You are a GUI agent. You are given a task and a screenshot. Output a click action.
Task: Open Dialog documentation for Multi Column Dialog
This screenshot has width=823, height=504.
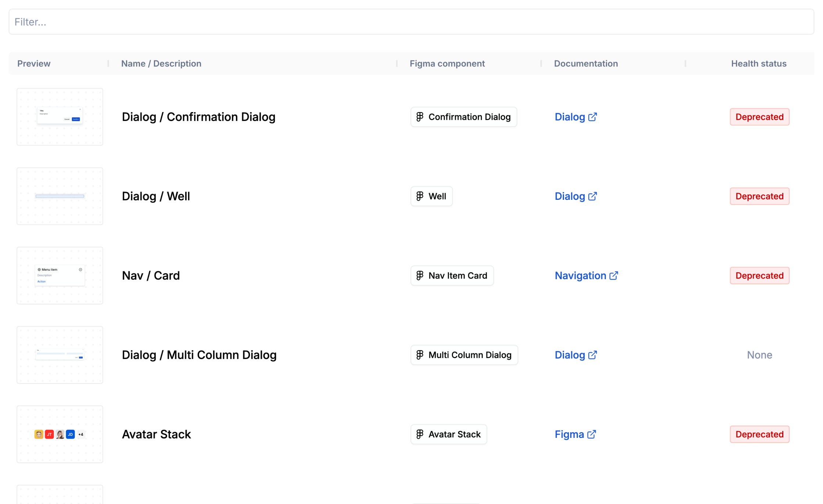(x=570, y=355)
